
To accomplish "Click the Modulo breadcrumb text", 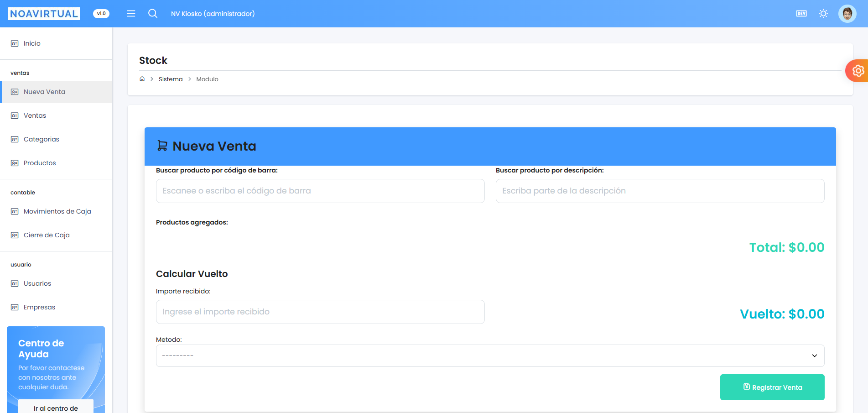I will tap(207, 79).
